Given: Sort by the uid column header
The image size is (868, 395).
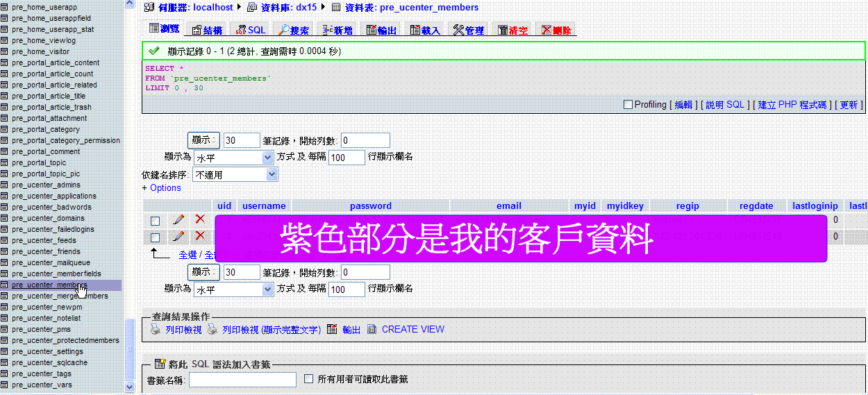Looking at the screenshot, I should point(224,205).
